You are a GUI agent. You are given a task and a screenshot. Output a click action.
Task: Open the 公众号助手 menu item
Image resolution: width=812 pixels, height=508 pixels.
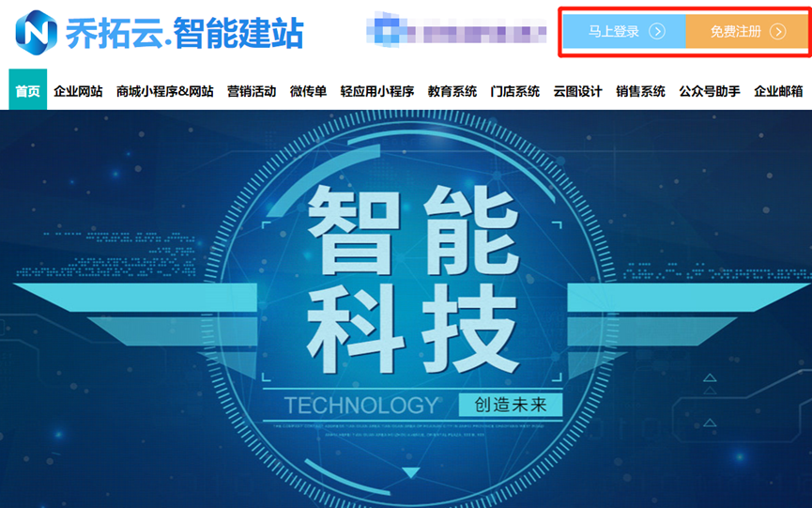[710, 92]
